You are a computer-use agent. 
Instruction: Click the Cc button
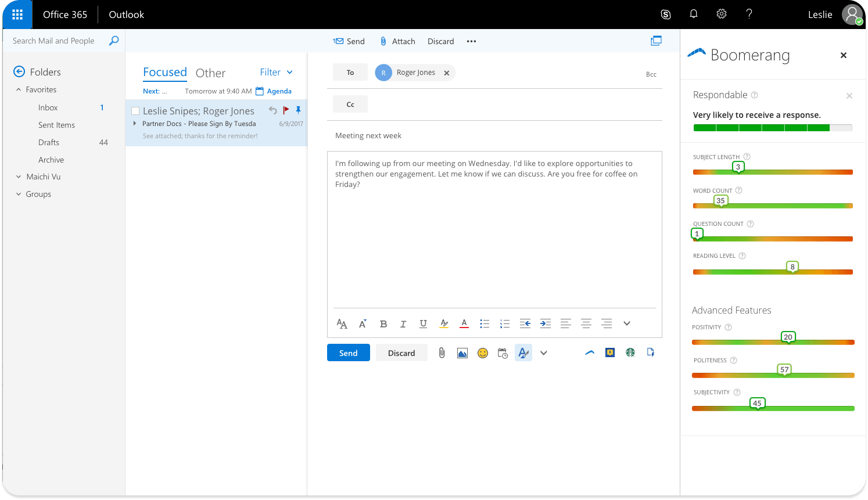(350, 105)
